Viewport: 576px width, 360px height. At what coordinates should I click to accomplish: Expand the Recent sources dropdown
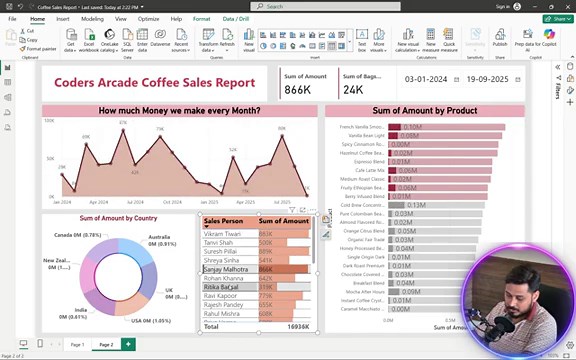[x=181, y=40]
